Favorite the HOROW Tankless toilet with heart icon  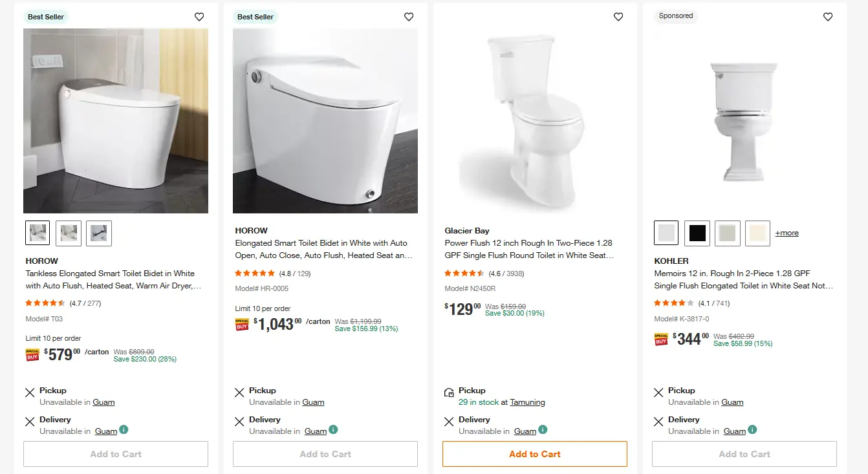pyautogui.click(x=199, y=17)
